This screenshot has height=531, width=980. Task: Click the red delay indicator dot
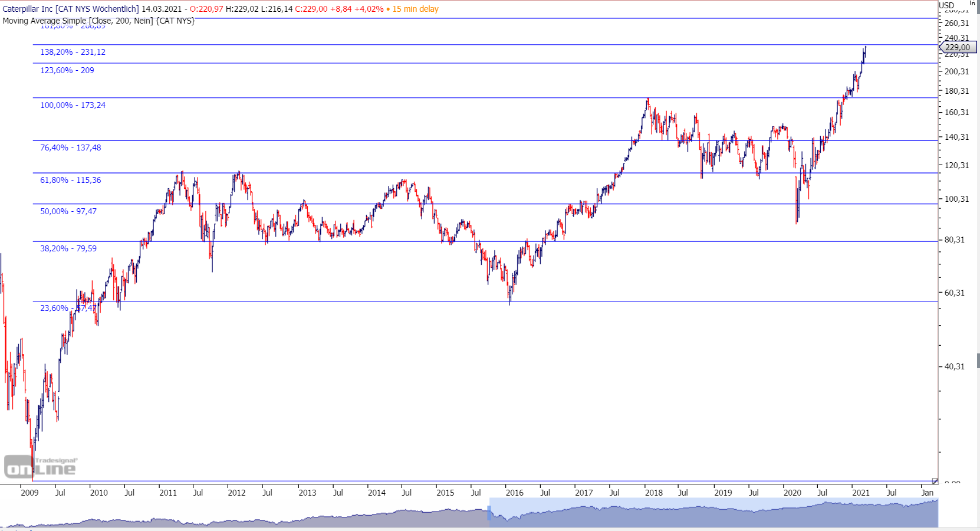[x=389, y=9]
